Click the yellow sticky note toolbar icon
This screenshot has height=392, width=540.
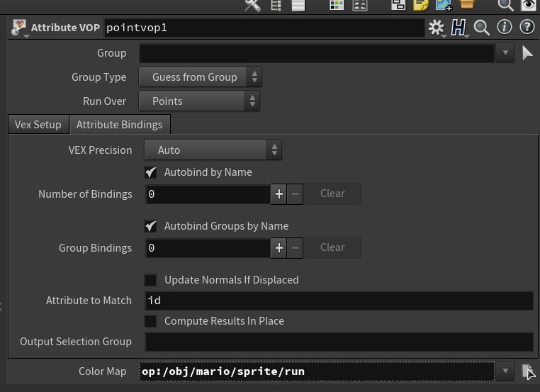(x=421, y=5)
